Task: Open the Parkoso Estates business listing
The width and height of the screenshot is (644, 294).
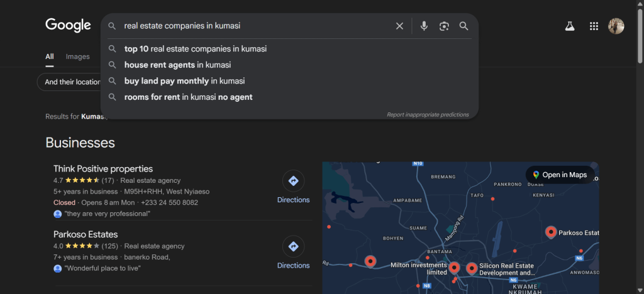Action: (x=86, y=234)
